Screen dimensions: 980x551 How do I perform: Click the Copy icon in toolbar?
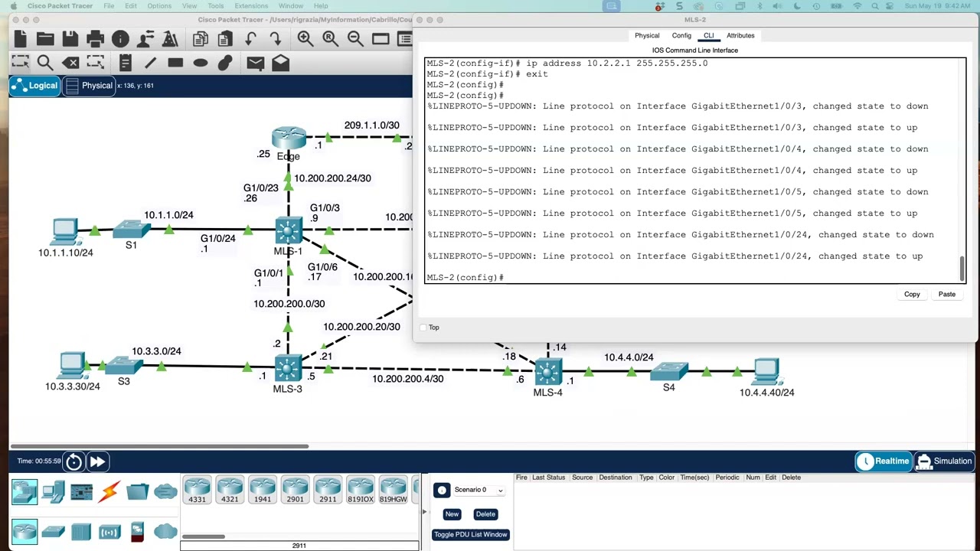tap(201, 38)
